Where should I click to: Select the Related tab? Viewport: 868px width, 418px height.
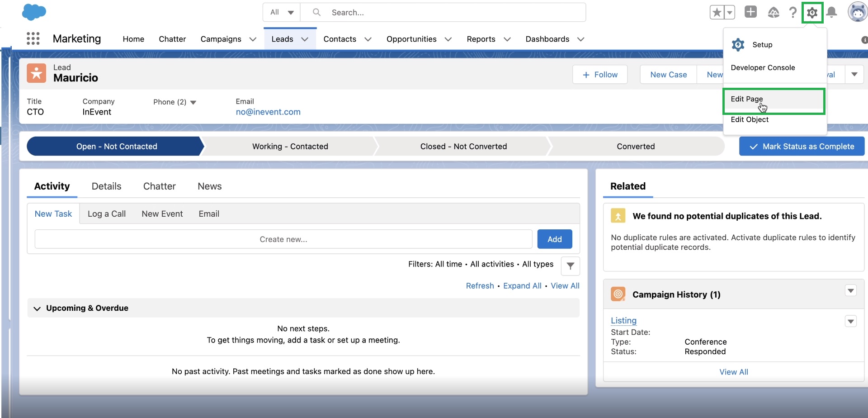628,186
